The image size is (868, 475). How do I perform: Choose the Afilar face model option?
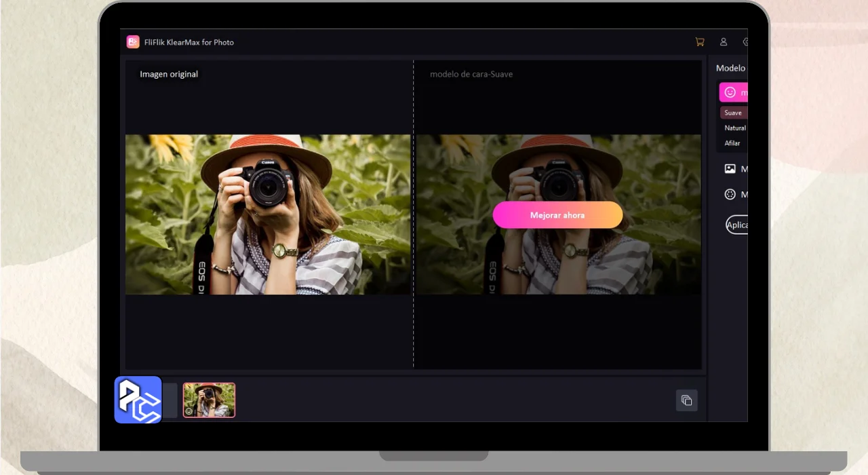coord(732,143)
